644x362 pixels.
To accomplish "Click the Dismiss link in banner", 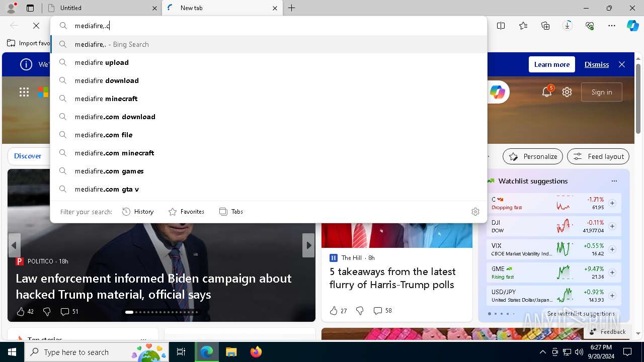I will click(x=597, y=64).
